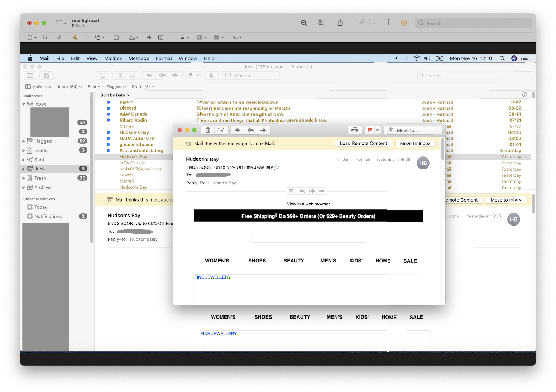Expand the Archive mailbox

[24, 188]
